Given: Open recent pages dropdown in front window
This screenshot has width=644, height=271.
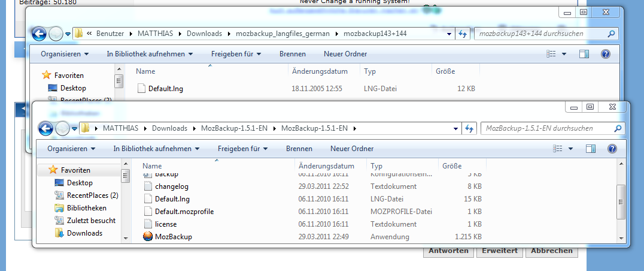Looking at the screenshot, I should coord(74,128).
